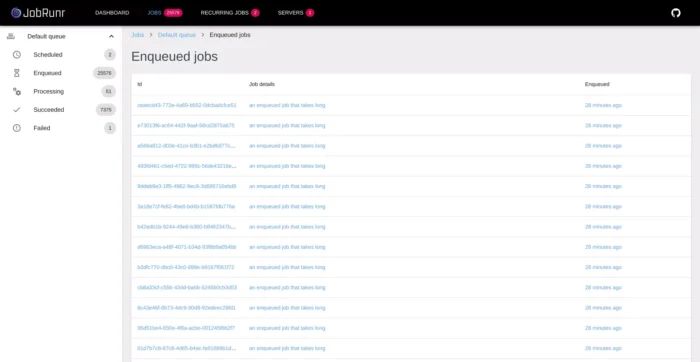Screen dimensions: 700x362
Task: Select the Processing gears icon
Action: coord(17,92)
